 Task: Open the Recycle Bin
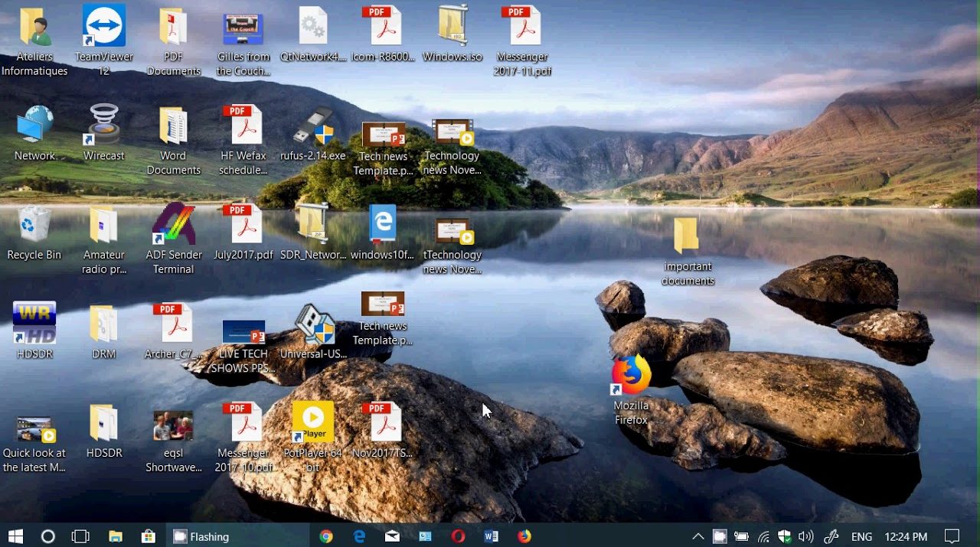(34, 225)
